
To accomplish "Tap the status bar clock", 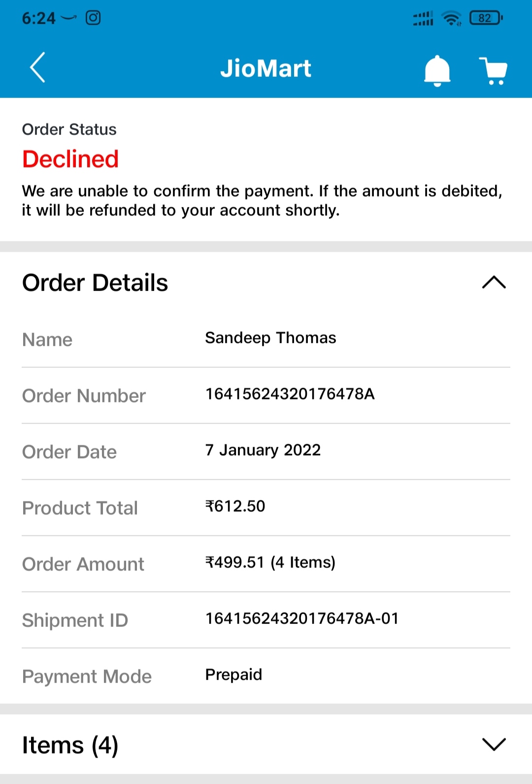I will [x=38, y=18].
